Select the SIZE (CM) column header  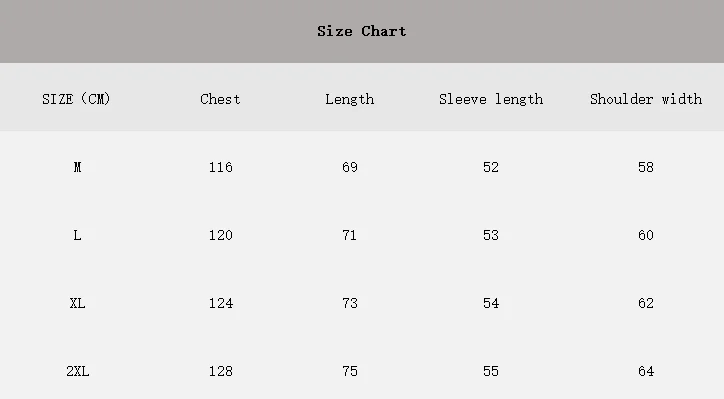point(76,99)
